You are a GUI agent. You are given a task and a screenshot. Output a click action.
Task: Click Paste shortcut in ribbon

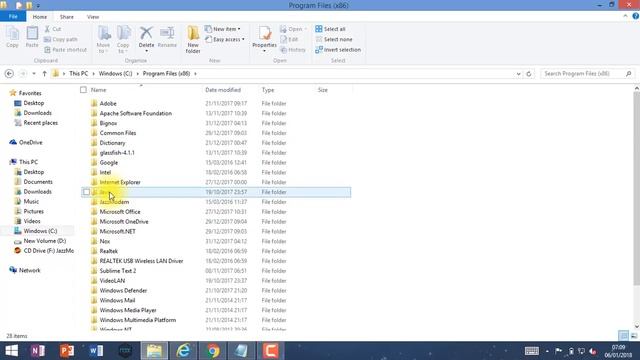click(65, 50)
